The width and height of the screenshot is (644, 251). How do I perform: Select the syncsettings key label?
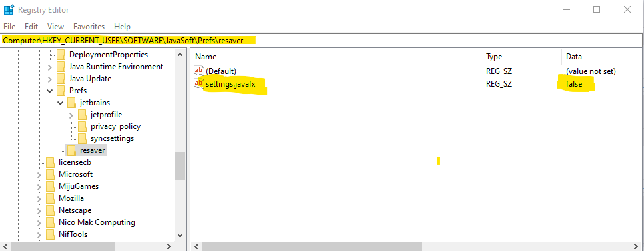click(x=112, y=138)
